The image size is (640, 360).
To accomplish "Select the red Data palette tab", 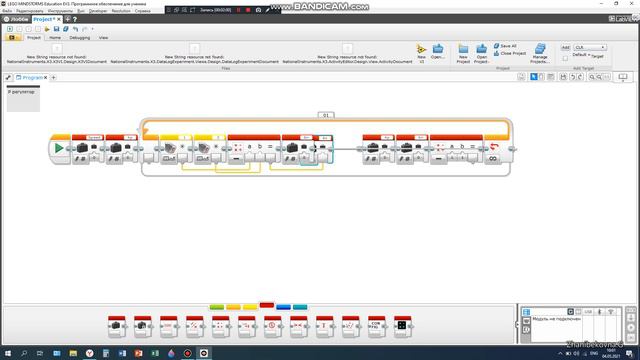I will 267,305.
